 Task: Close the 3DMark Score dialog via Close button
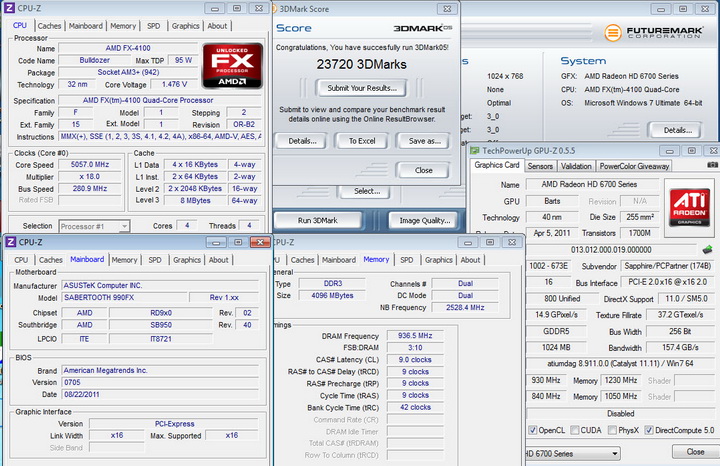[x=423, y=170]
